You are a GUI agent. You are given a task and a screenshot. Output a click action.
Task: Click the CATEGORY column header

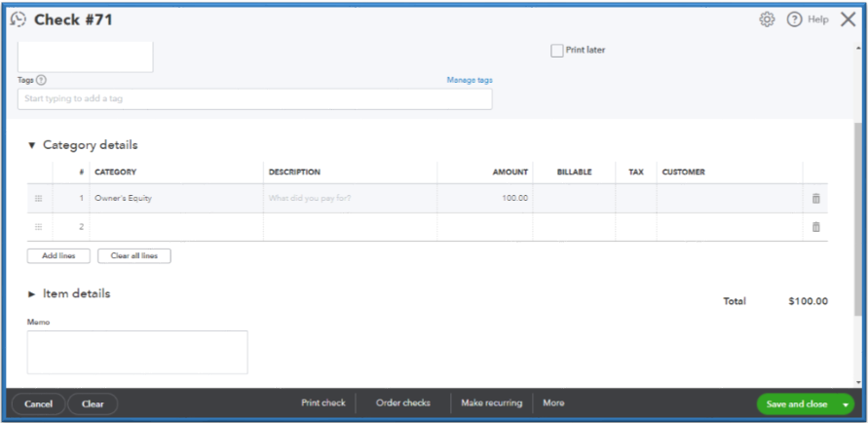pos(116,173)
